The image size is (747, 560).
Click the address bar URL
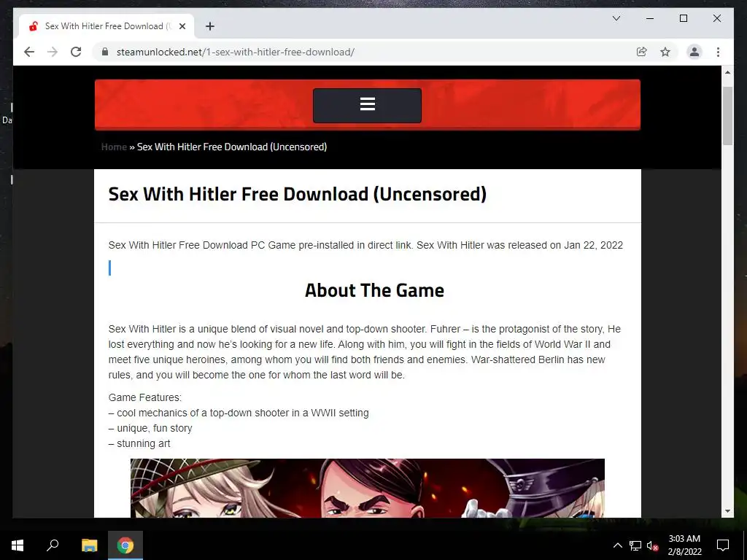tap(236, 52)
